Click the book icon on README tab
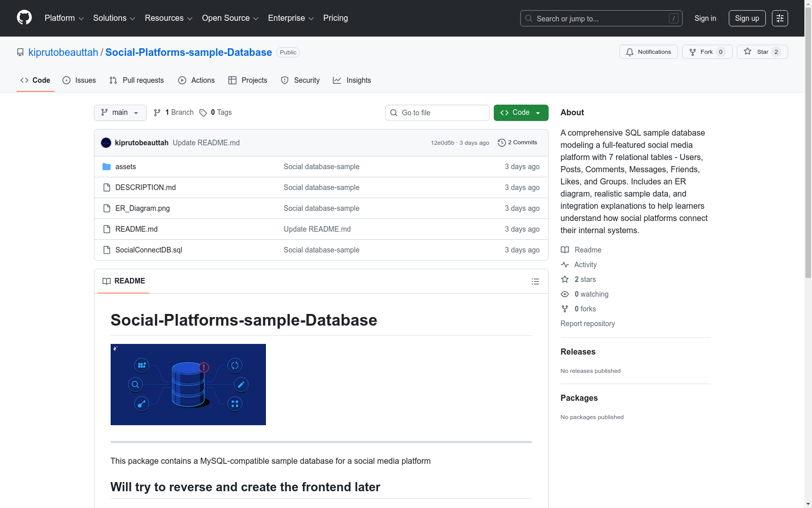 tap(107, 281)
